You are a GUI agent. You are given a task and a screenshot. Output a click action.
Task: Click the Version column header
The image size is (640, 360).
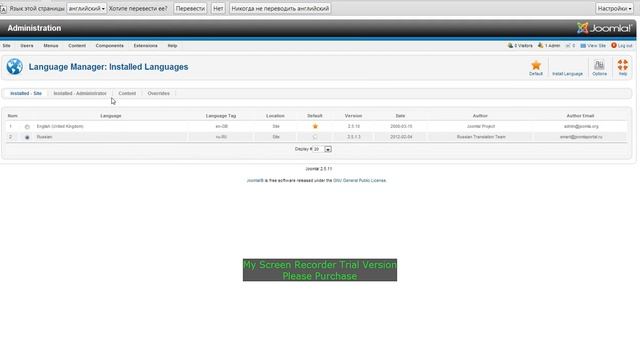pos(353,116)
